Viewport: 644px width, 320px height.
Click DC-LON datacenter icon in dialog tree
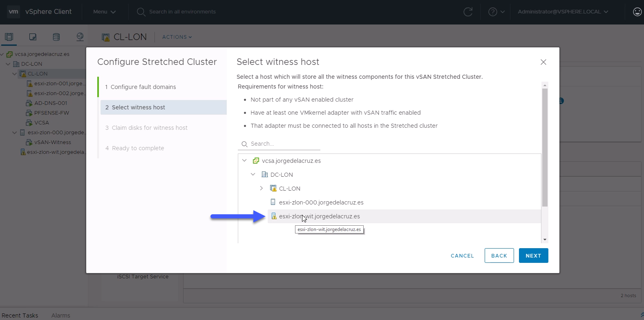tap(264, 175)
